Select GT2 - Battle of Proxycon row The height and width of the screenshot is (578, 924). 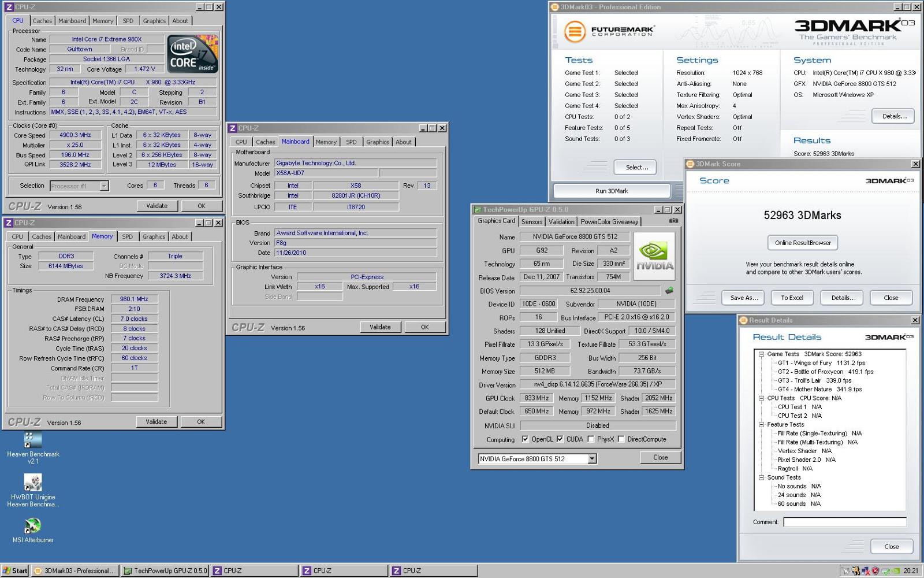pos(825,372)
